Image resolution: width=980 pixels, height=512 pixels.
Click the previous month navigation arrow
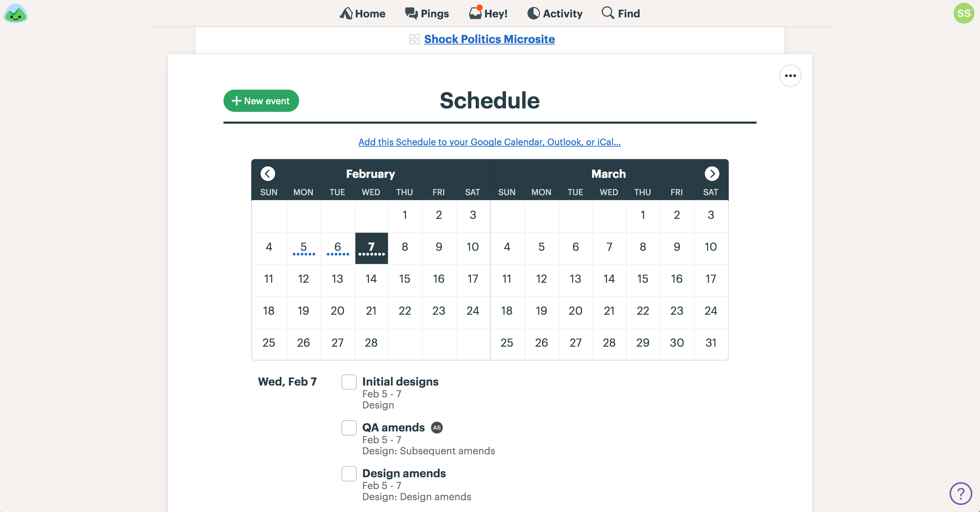click(x=267, y=173)
